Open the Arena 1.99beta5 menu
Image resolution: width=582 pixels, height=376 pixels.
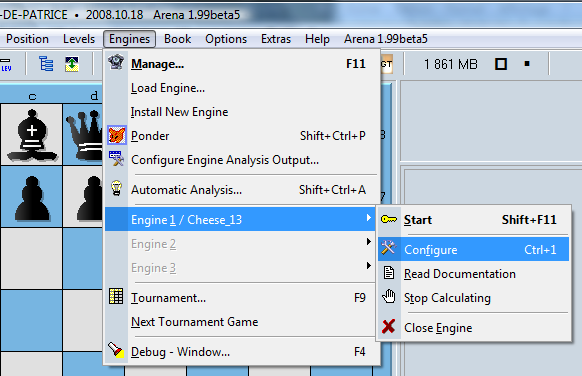[x=386, y=39]
